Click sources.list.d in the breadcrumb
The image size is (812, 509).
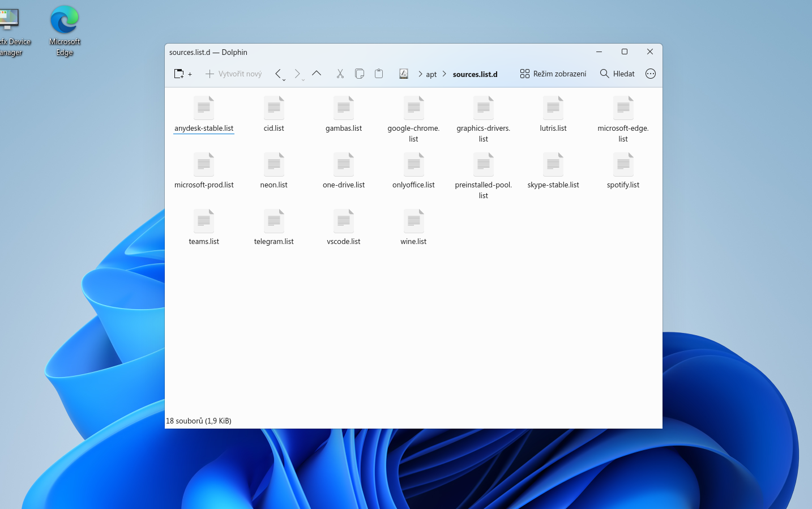tap(475, 74)
